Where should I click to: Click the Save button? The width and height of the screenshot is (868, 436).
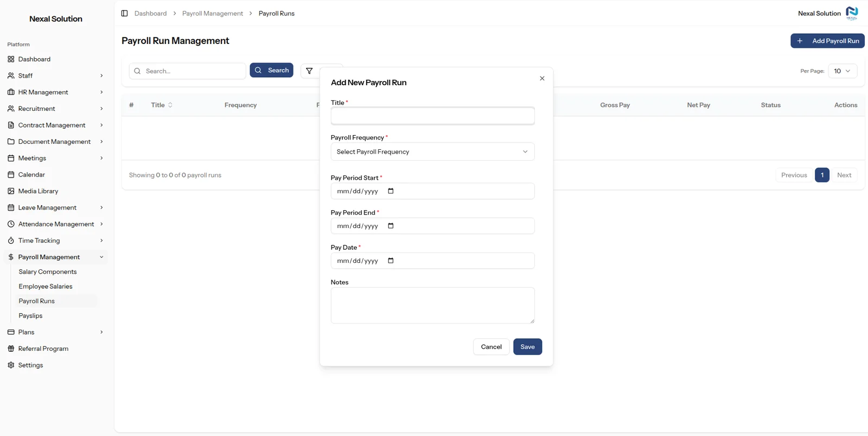click(528, 347)
